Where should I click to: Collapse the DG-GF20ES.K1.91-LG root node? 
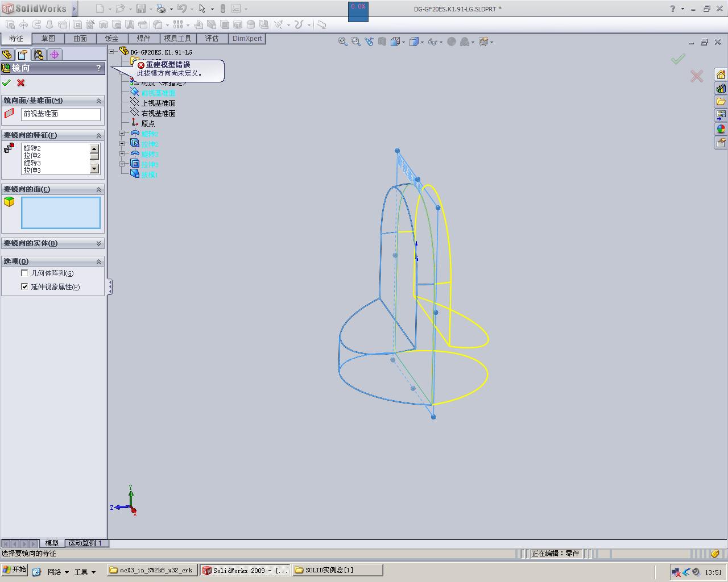coord(112,52)
